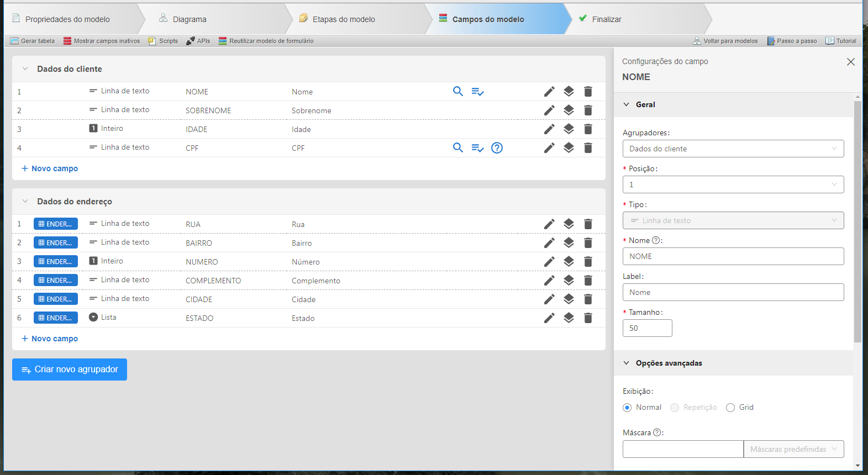The width and height of the screenshot is (868, 475).
Task: Click Mostrar campos inativos
Action: 102,41
